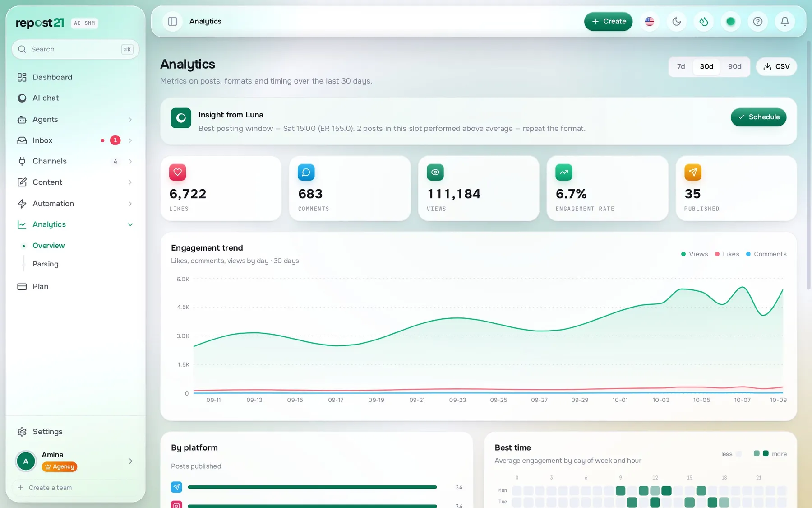Open AI chat in sidebar
This screenshot has width=812, height=508.
tap(75, 98)
